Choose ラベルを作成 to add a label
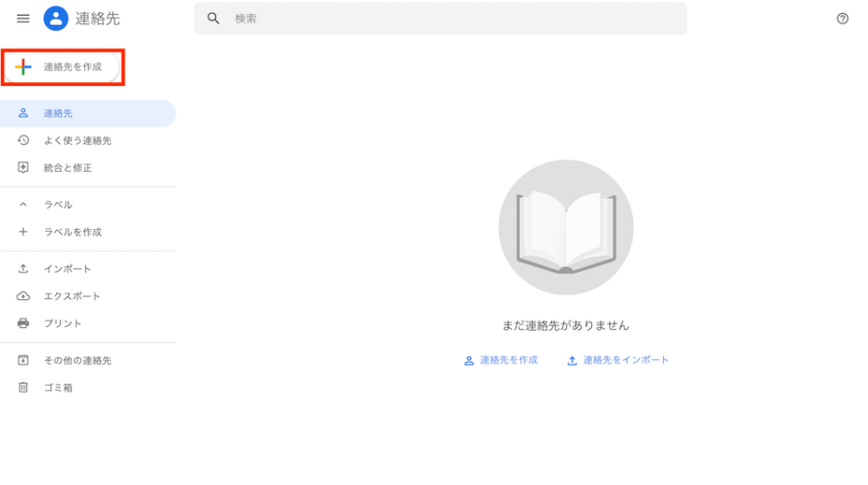 (72, 232)
